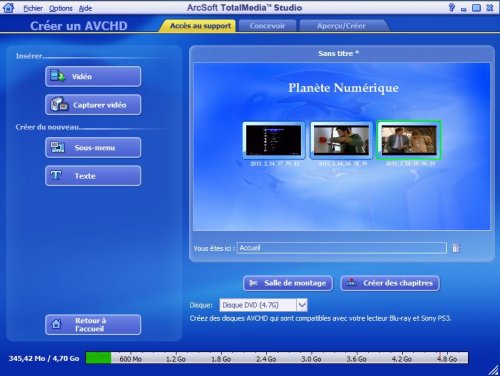500x376 pixels.
Task: Switch to the Aperçu/Créer tab
Action: [341, 26]
